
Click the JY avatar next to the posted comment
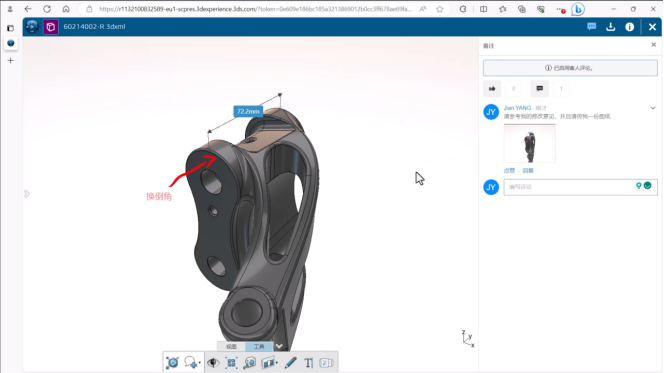491,112
